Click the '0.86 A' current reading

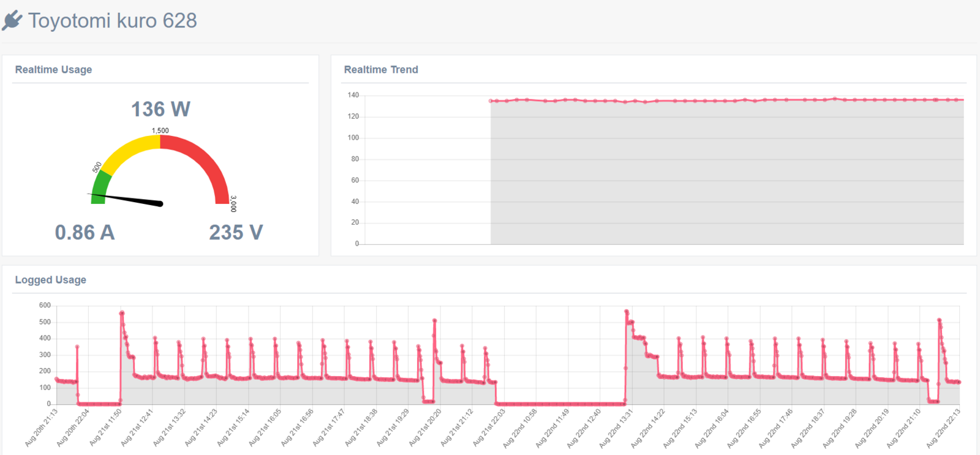(85, 233)
